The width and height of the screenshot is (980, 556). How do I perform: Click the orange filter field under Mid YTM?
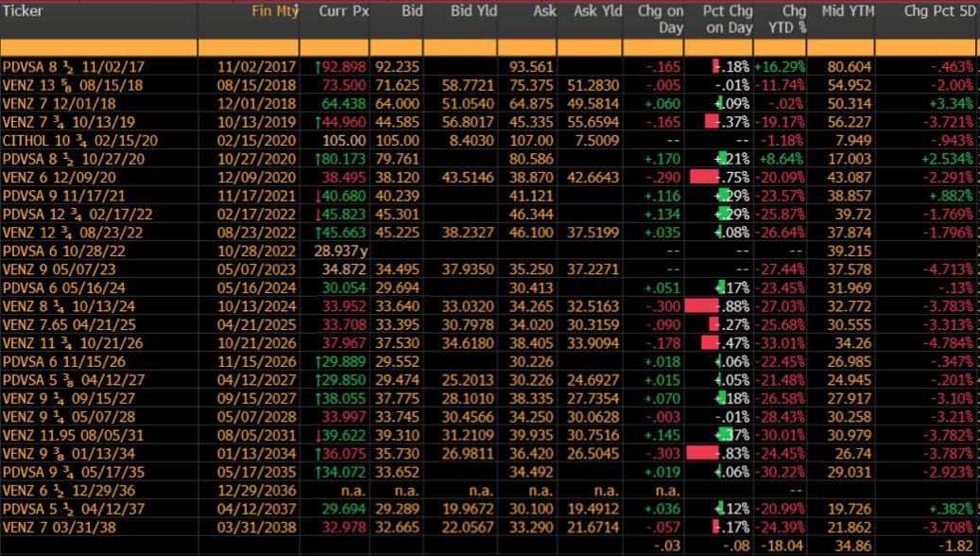point(841,47)
